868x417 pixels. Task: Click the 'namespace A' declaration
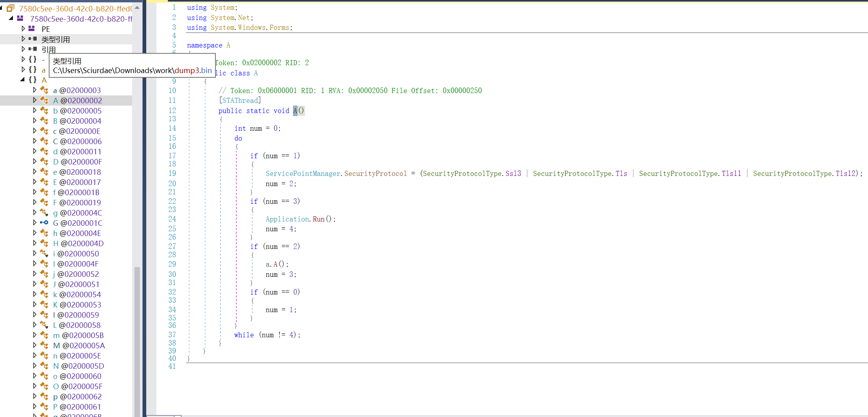(209, 45)
